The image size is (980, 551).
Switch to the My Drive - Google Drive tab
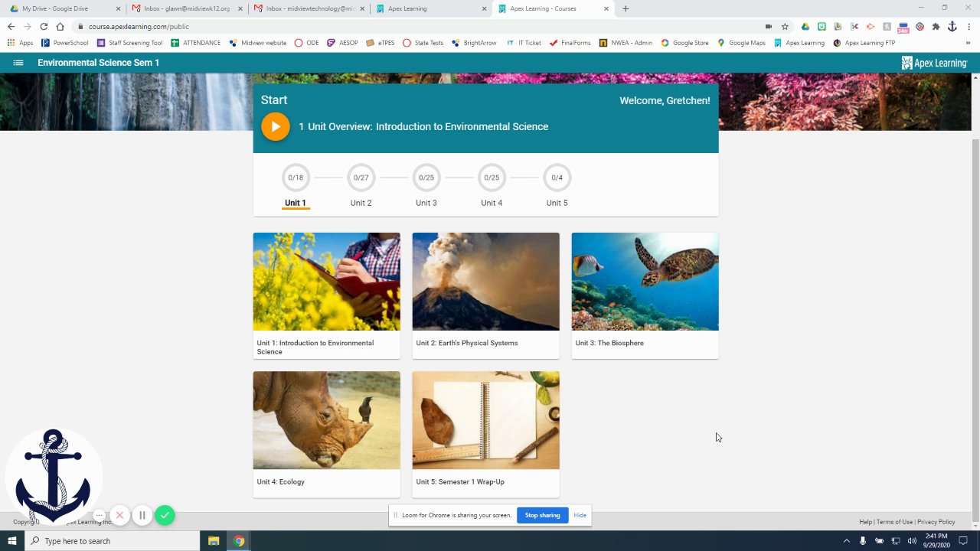pyautogui.click(x=63, y=8)
